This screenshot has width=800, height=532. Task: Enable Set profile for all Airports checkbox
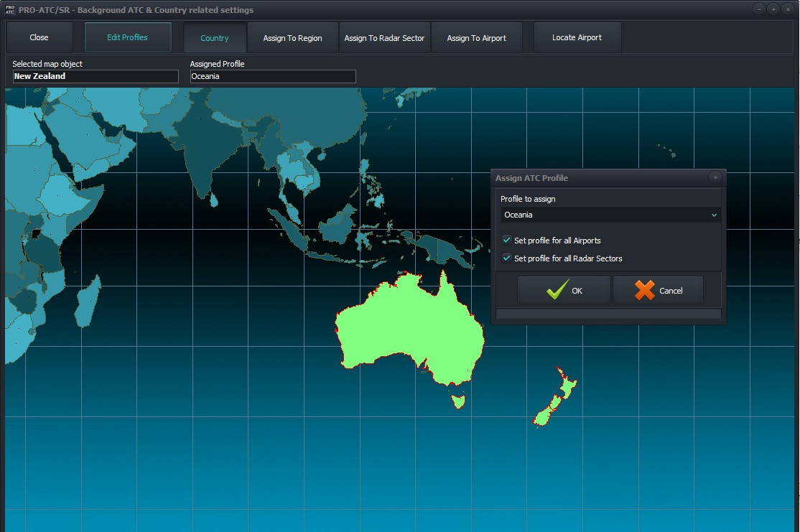pos(506,240)
